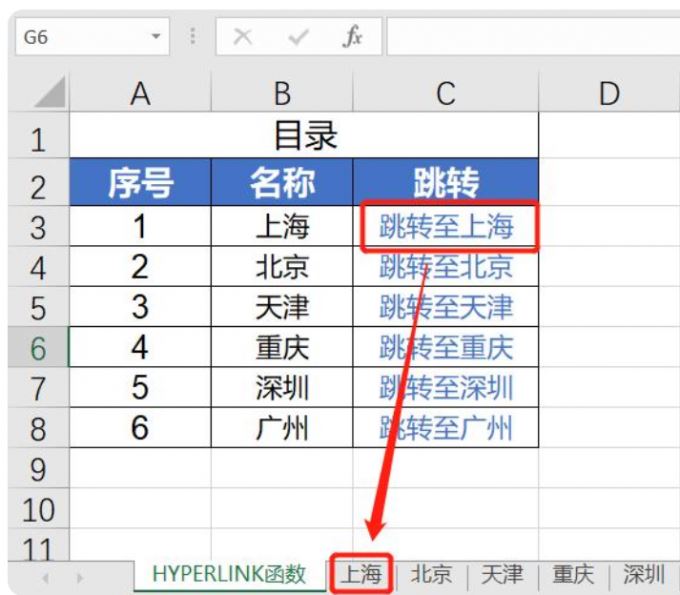Screen dimensions: 680x595
Task: Follow the 跳转至上海 hyperlink
Action: [446, 226]
